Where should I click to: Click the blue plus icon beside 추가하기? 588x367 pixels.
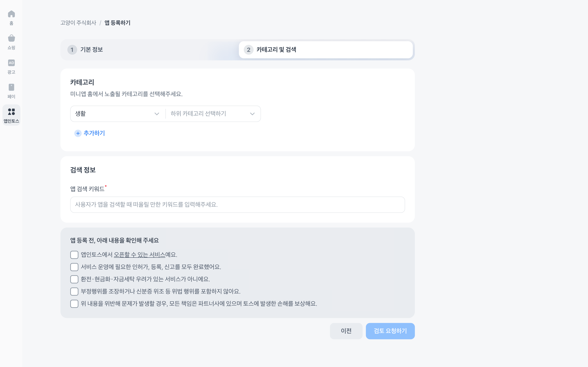(78, 133)
